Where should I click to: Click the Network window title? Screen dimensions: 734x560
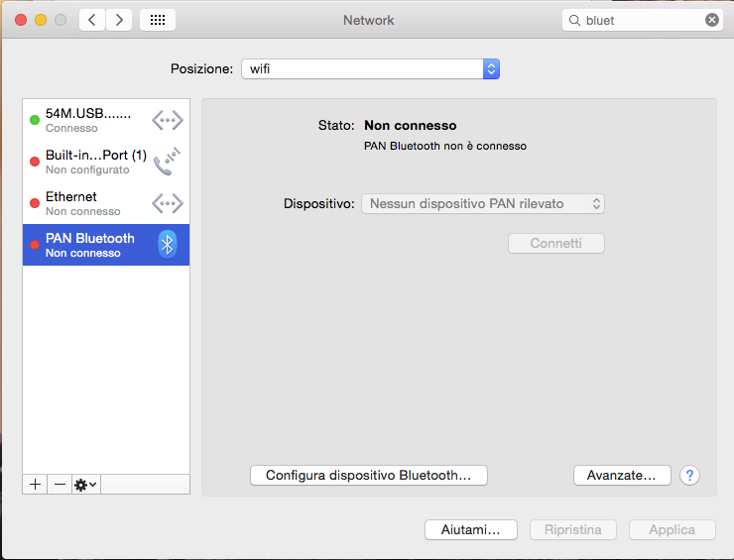[x=368, y=20]
